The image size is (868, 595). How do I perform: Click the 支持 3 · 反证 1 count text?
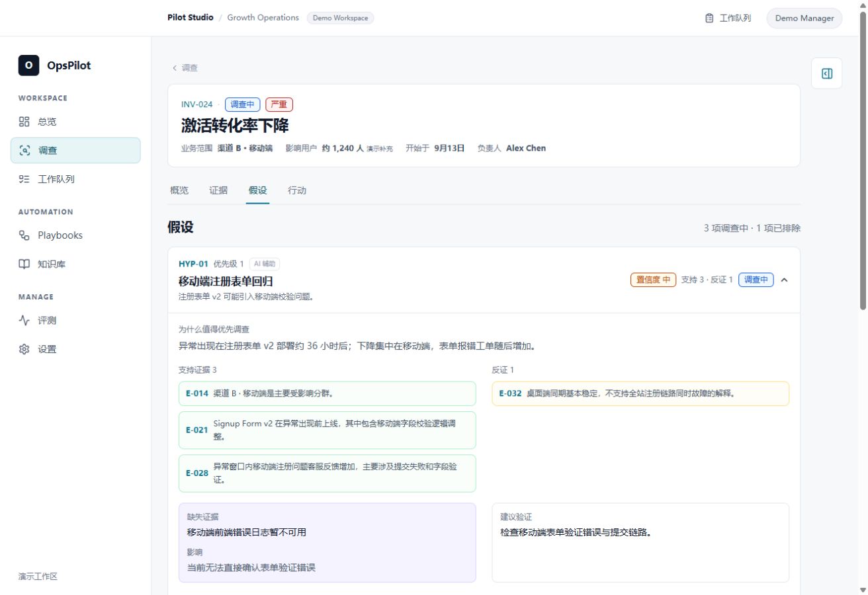point(707,280)
